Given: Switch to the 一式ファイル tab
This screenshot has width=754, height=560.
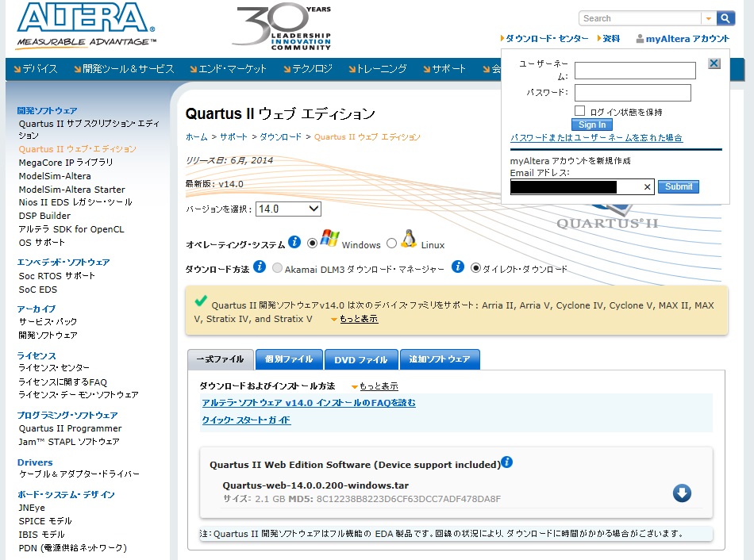Looking at the screenshot, I should pos(220,359).
